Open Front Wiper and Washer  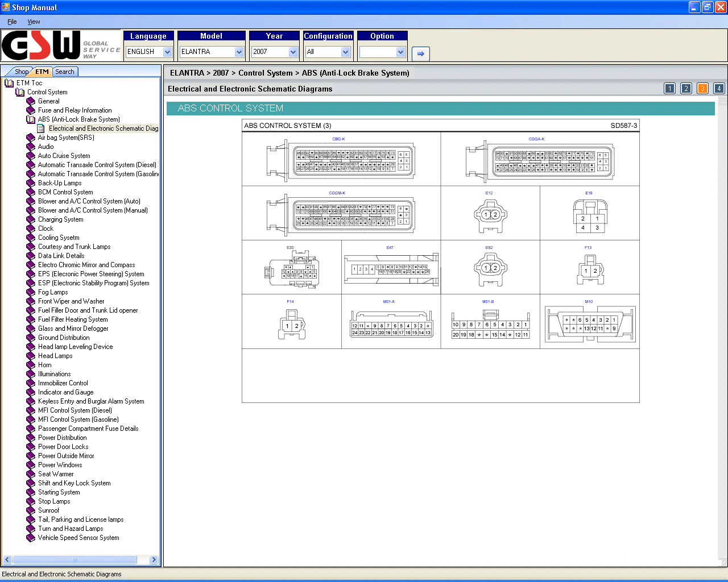point(71,301)
